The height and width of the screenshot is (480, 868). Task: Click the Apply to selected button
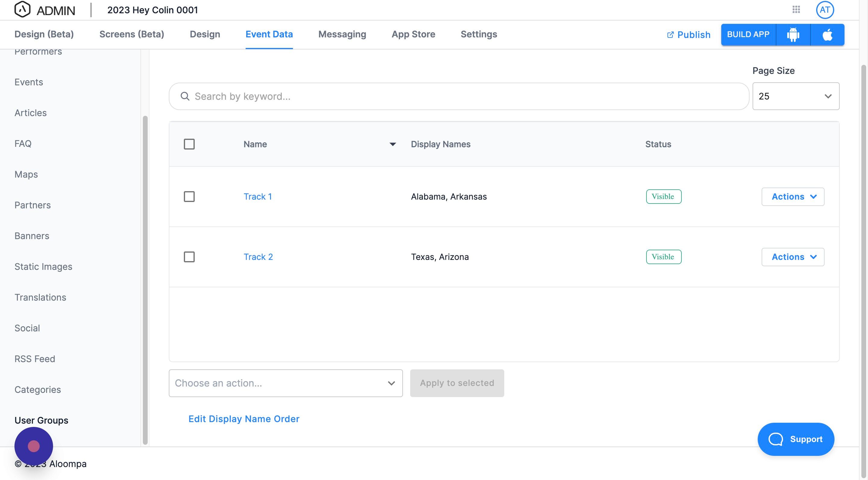coord(457,383)
